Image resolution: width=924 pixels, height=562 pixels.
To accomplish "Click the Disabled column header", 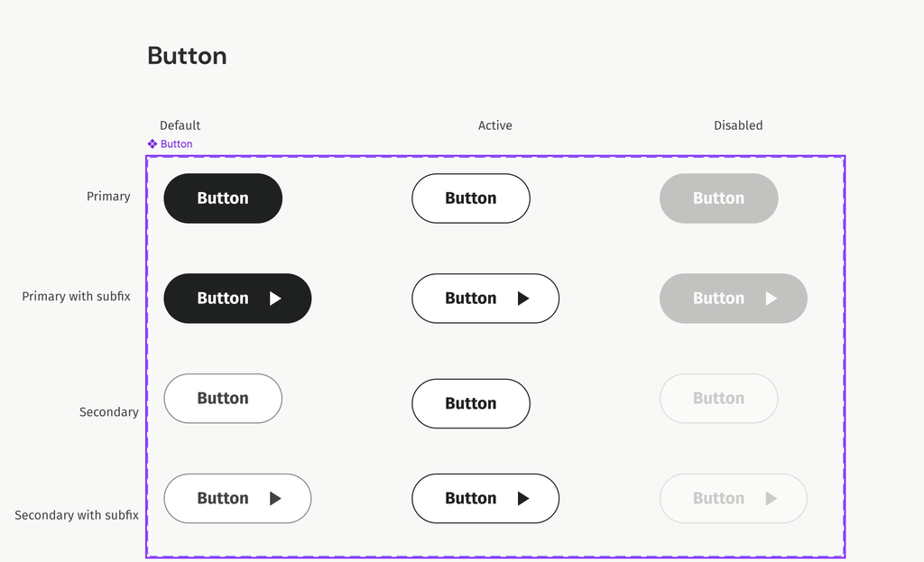I will coord(737,125).
